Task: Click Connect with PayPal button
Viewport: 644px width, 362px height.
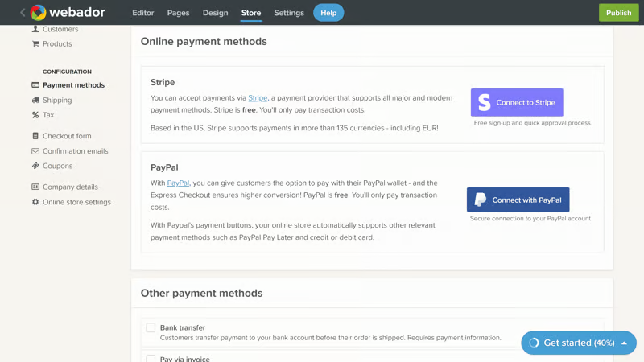Action: (518, 200)
